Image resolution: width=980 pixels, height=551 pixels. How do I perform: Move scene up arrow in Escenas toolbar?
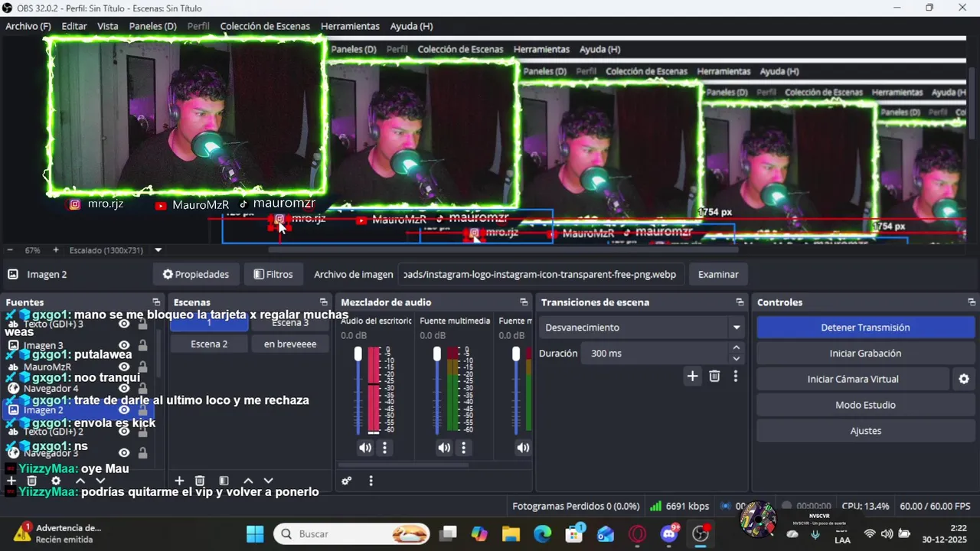click(247, 481)
